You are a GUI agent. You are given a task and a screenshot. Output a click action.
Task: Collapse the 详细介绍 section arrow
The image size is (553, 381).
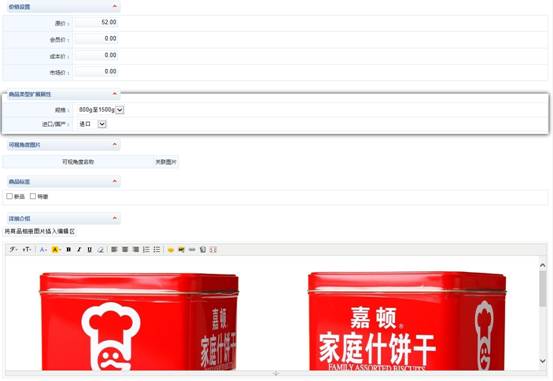115,218
